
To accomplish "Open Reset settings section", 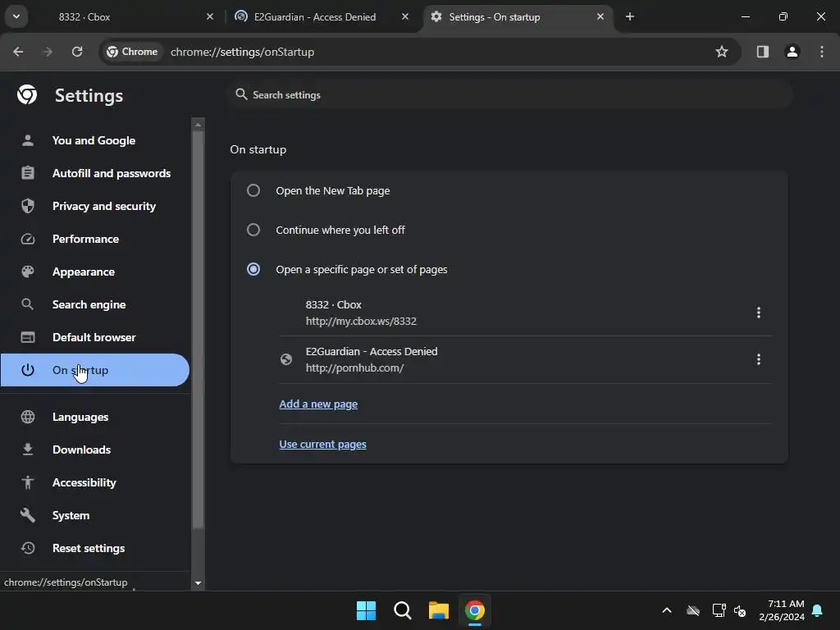I will click(x=95, y=548).
